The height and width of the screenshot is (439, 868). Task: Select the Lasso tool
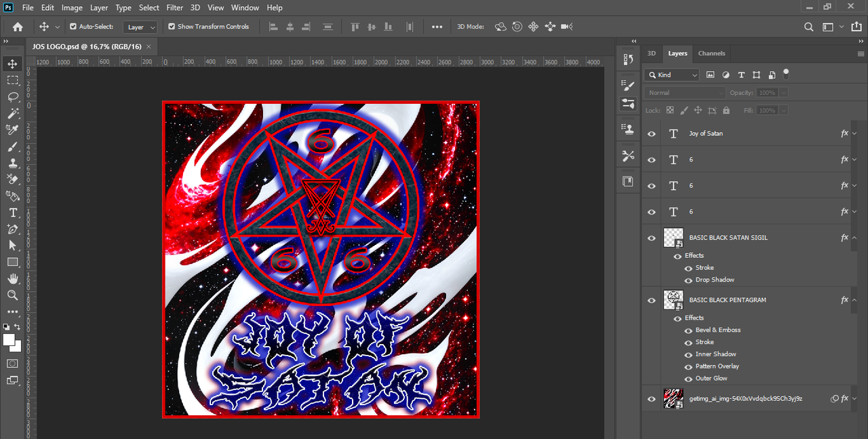tap(13, 96)
